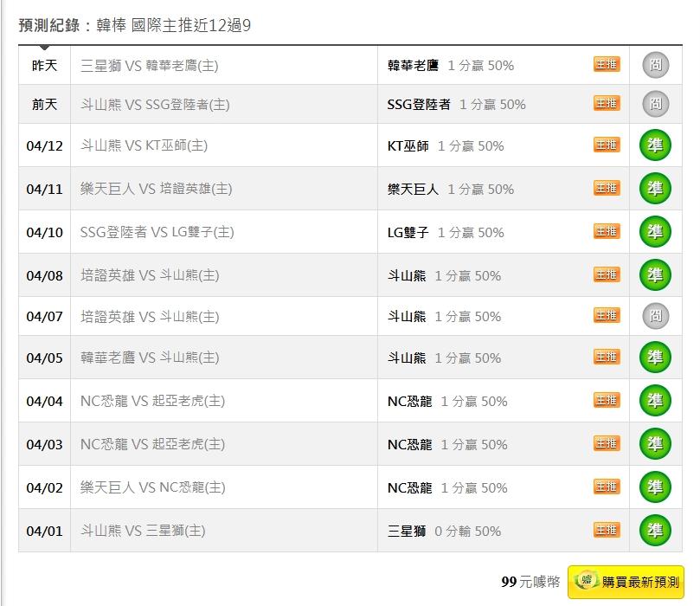
Task: Select the 樂天巨人 prediction on 04/11
Action: pyautogui.click(x=413, y=190)
